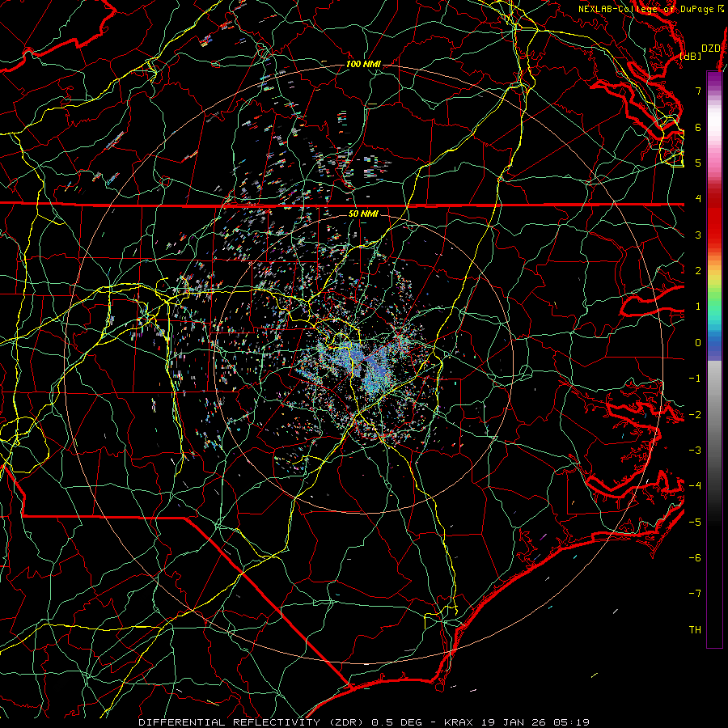Viewport: 728px width, 728px height.
Task: Click the "2" tick label on the scale
Action: tap(698, 271)
